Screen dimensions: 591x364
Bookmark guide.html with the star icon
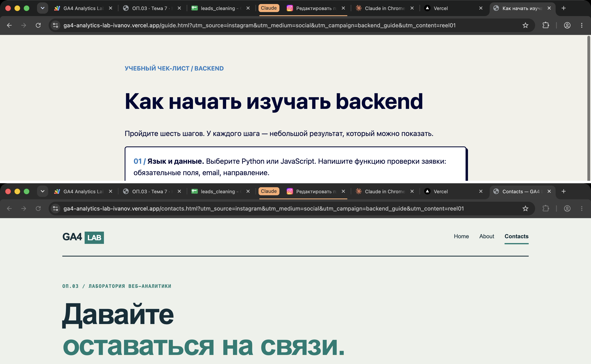tap(525, 25)
